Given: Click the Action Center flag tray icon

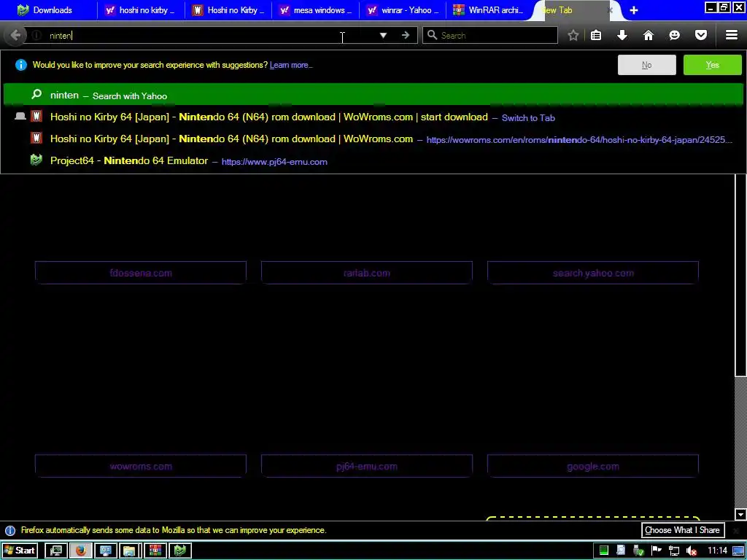Looking at the screenshot, I should point(657,551).
